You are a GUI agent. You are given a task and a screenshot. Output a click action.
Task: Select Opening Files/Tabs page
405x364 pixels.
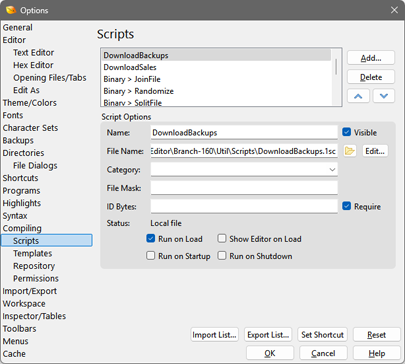pos(50,78)
